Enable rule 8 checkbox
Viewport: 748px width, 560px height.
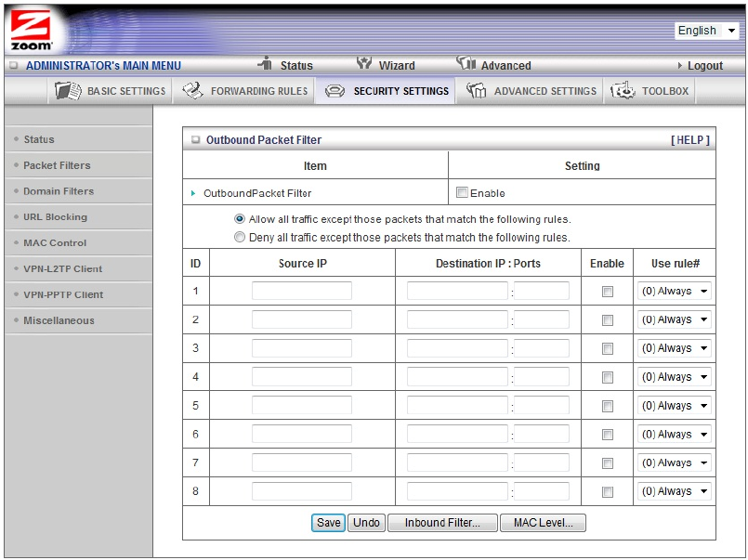608,491
